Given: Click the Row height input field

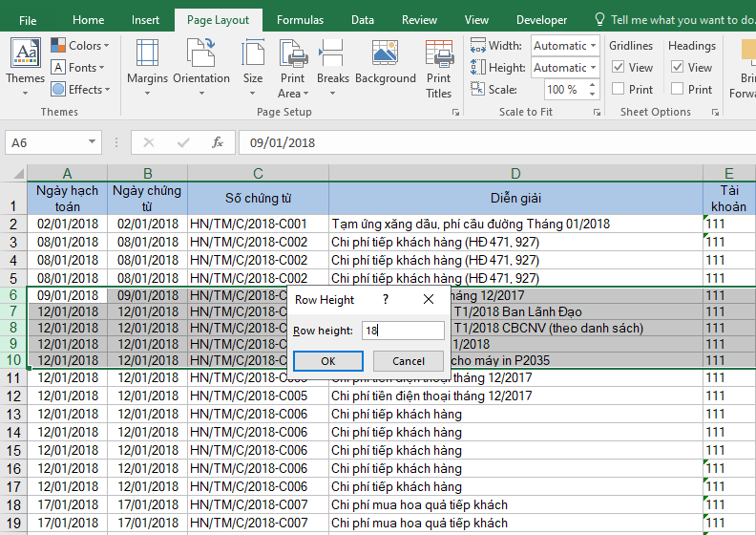Looking at the screenshot, I should point(402,331).
